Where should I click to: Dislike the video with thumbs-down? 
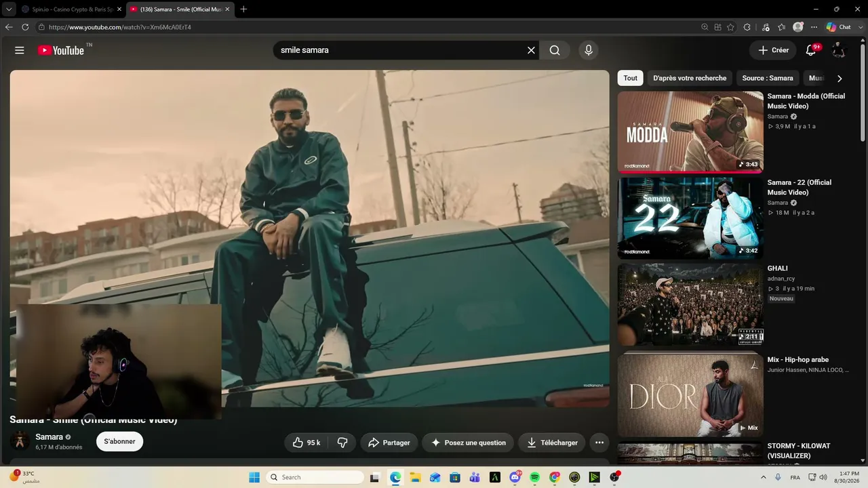coord(342,443)
